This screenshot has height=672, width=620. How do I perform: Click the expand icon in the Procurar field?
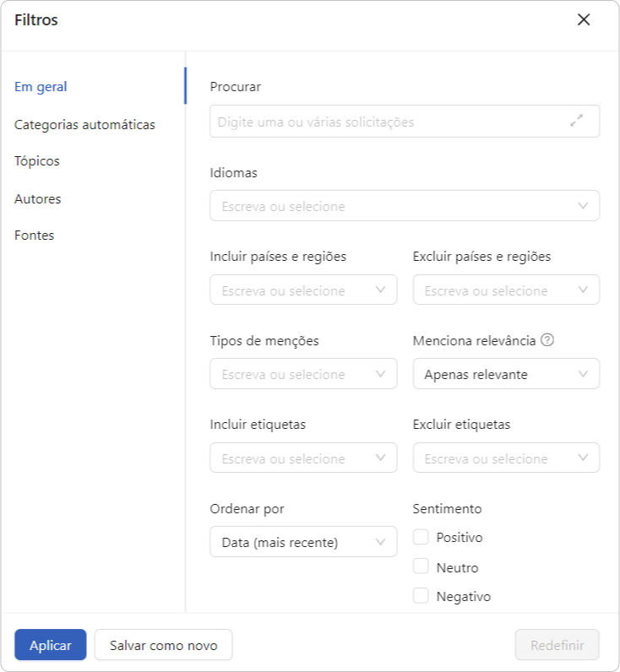click(x=576, y=121)
